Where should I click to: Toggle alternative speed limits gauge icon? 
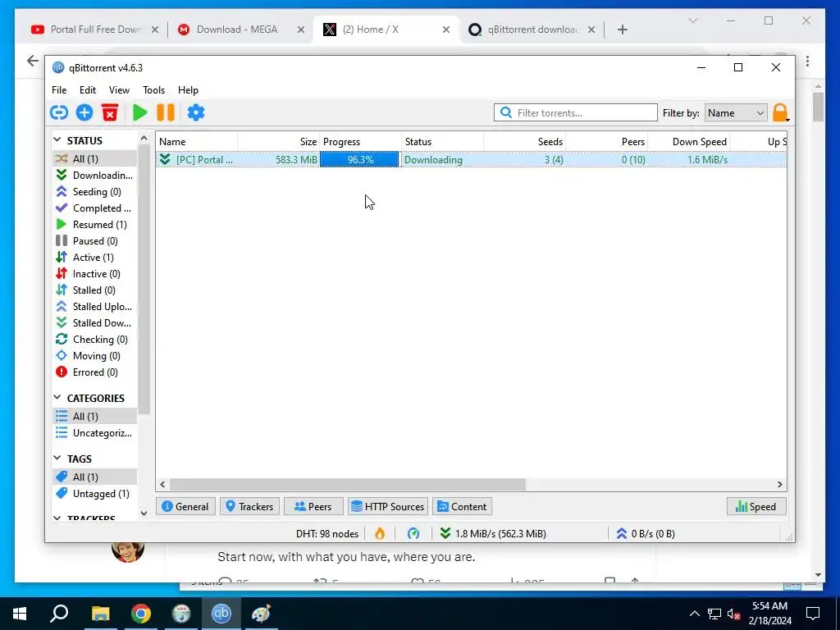coord(413,533)
